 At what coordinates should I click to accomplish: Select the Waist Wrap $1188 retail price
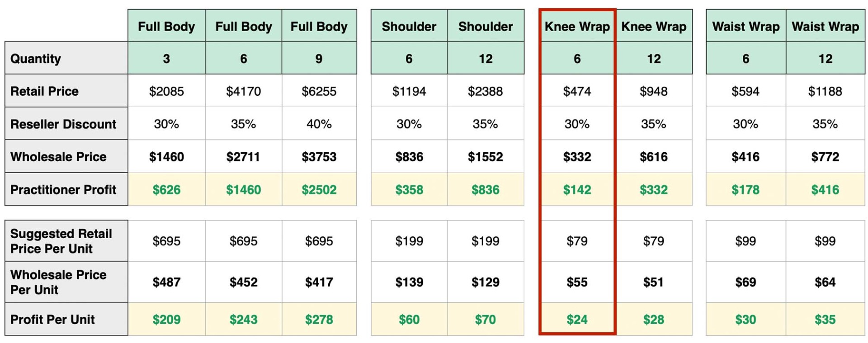tap(825, 91)
